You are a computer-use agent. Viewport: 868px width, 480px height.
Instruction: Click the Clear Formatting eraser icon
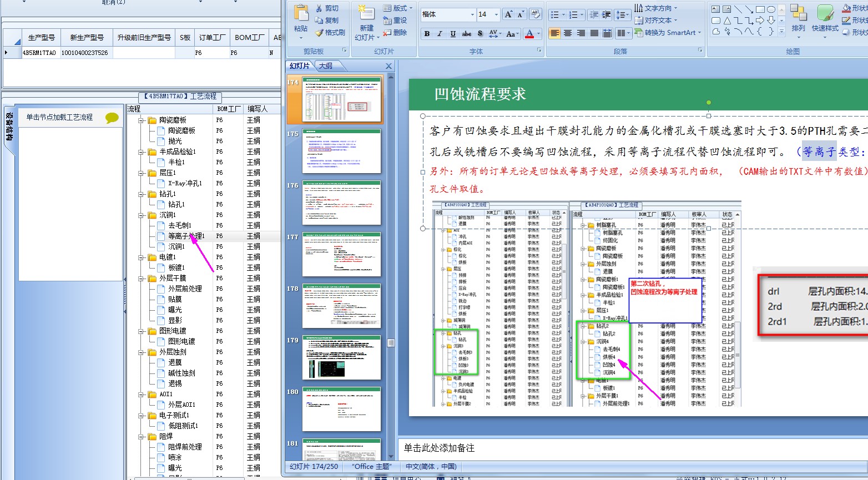536,14
